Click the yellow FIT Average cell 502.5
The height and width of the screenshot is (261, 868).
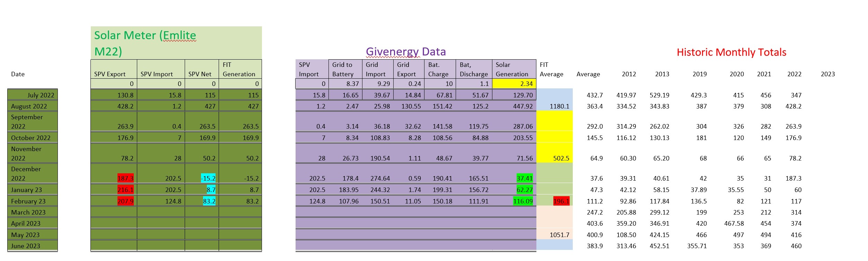click(x=561, y=158)
